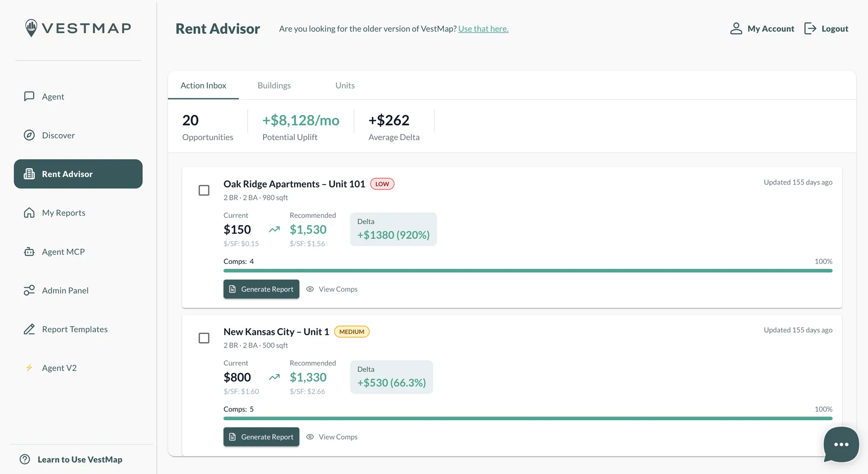
Task: Open My Account
Action: click(762, 28)
